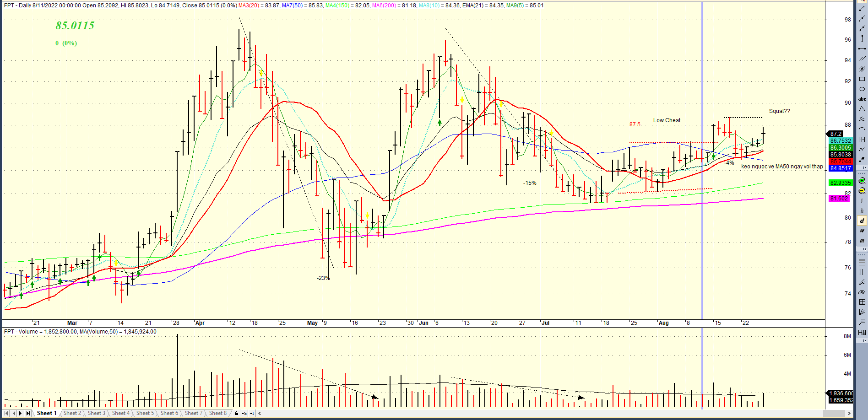868x420 pixels.
Task: Switch chart to weekly interval (w)
Action: click(x=862, y=231)
